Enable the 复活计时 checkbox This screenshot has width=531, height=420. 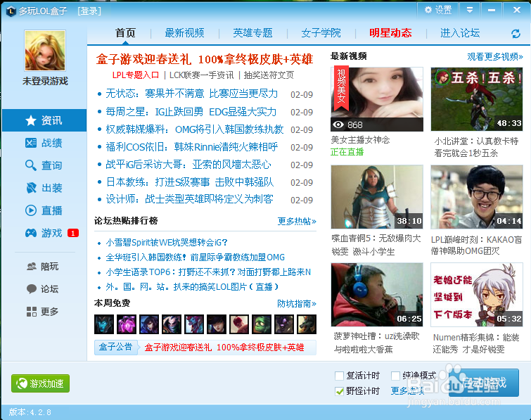pos(339,376)
